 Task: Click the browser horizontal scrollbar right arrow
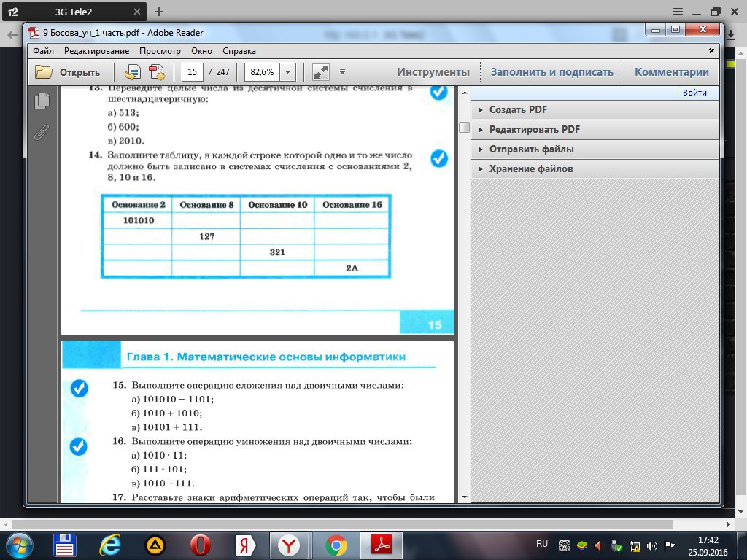point(729,524)
